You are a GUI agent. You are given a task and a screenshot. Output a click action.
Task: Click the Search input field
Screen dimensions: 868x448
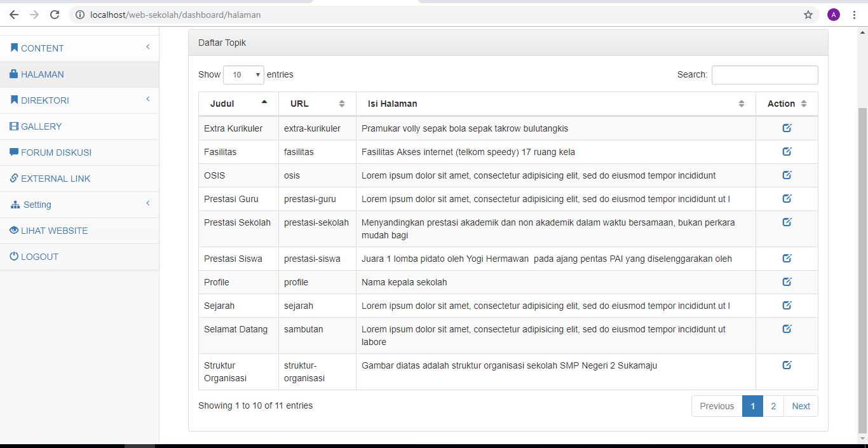click(x=764, y=75)
